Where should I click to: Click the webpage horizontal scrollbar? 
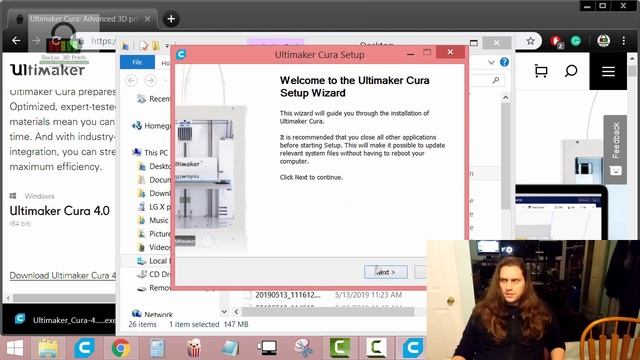(x=63, y=298)
